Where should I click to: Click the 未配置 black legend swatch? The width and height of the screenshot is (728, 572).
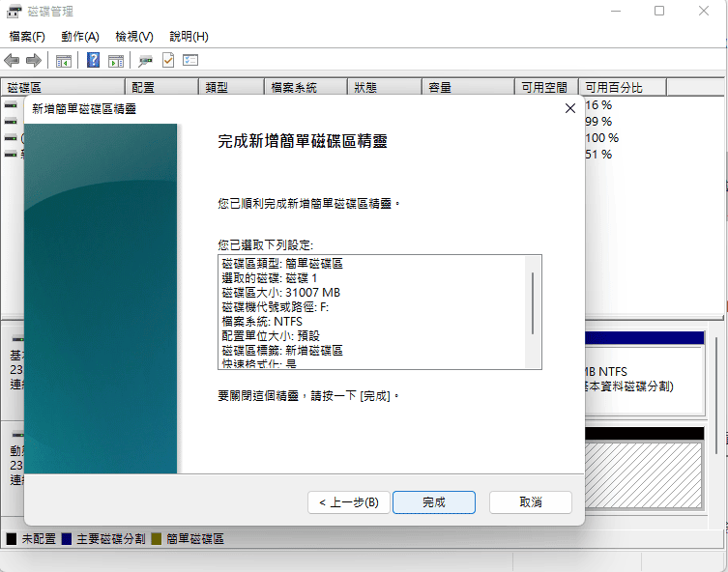click(x=12, y=539)
